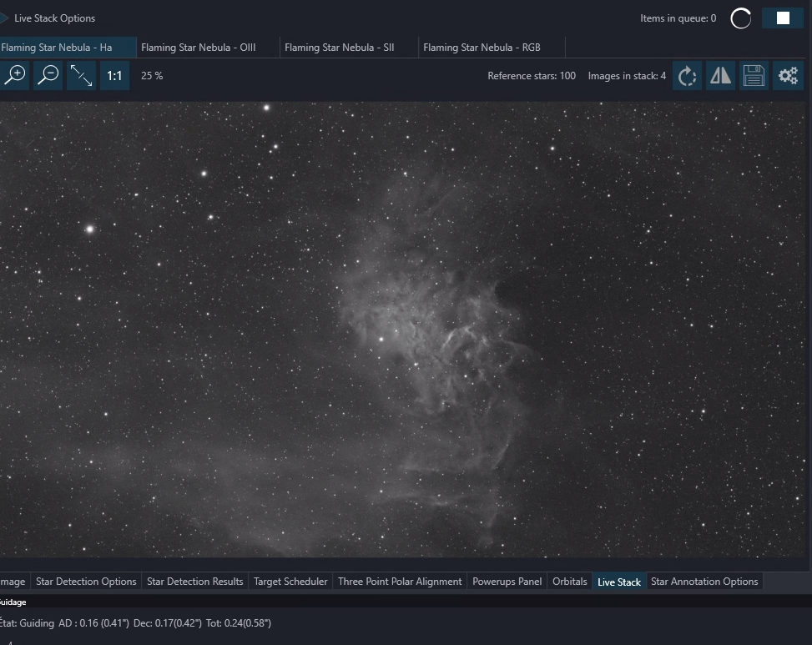Select the Flaming Star Nebula - Ha tab

coord(57,48)
